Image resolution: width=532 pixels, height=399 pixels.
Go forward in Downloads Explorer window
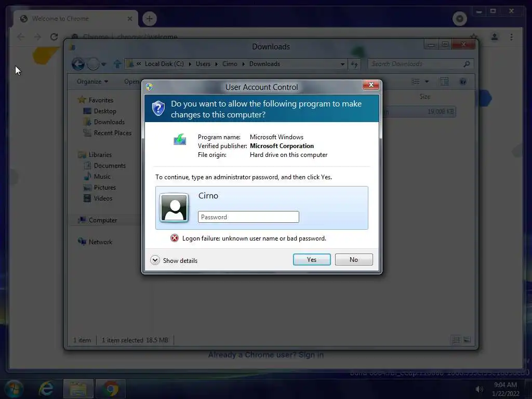point(93,64)
